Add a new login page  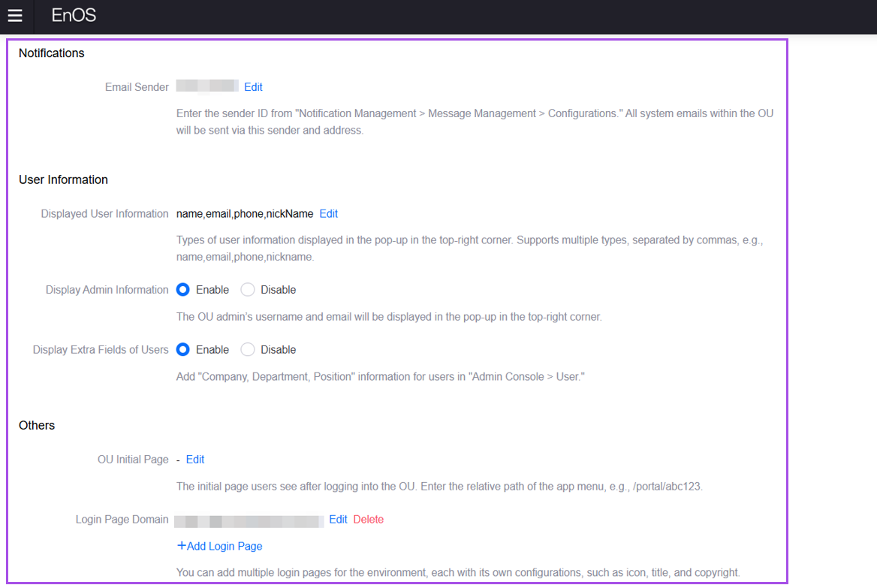pos(219,547)
